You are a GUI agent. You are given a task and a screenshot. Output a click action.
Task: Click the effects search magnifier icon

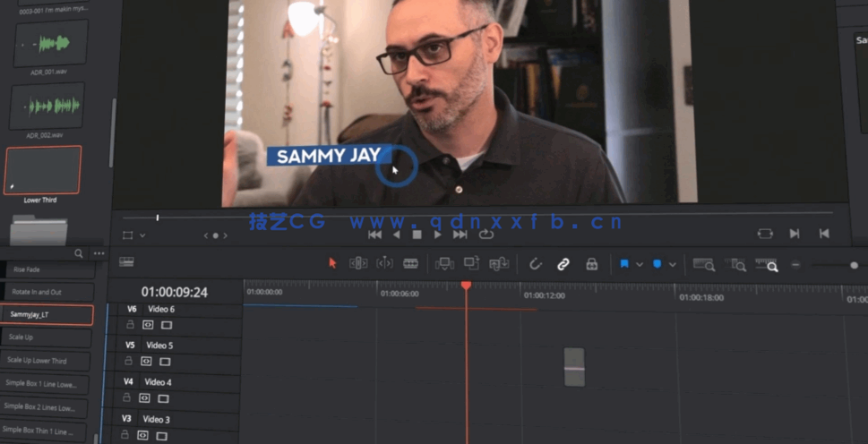(79, 253)
